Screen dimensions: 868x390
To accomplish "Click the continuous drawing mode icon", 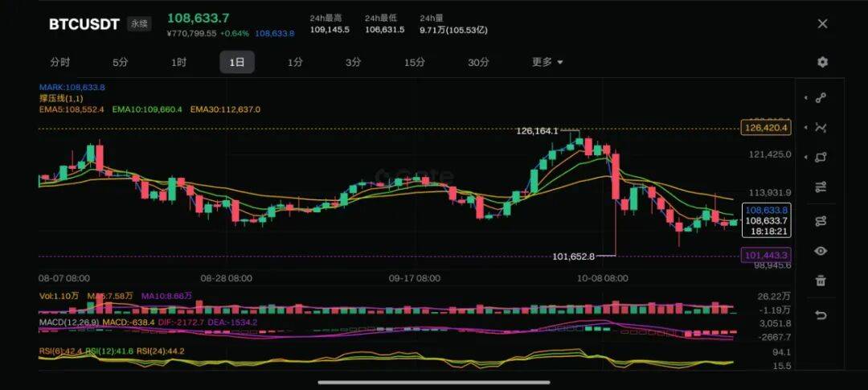I will 821,220.
